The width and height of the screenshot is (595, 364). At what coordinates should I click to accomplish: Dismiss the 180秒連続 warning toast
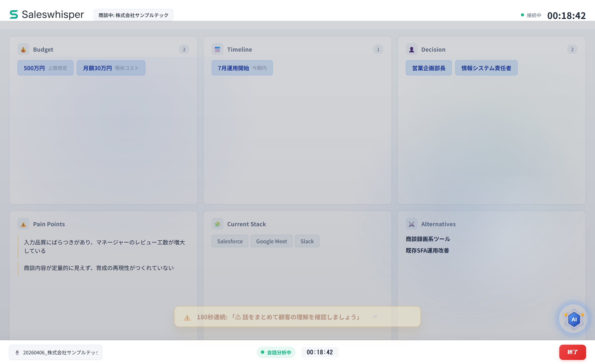coord(375,316)
